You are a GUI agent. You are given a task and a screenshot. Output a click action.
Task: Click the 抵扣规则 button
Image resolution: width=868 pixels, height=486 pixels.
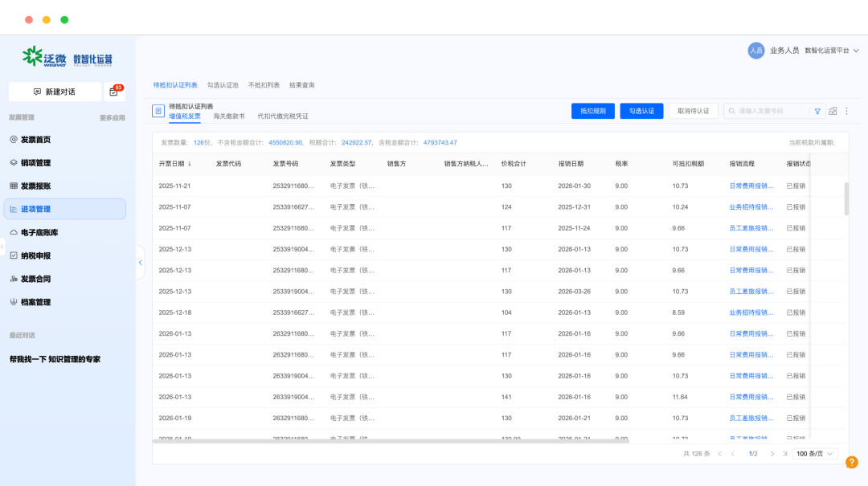593,112
